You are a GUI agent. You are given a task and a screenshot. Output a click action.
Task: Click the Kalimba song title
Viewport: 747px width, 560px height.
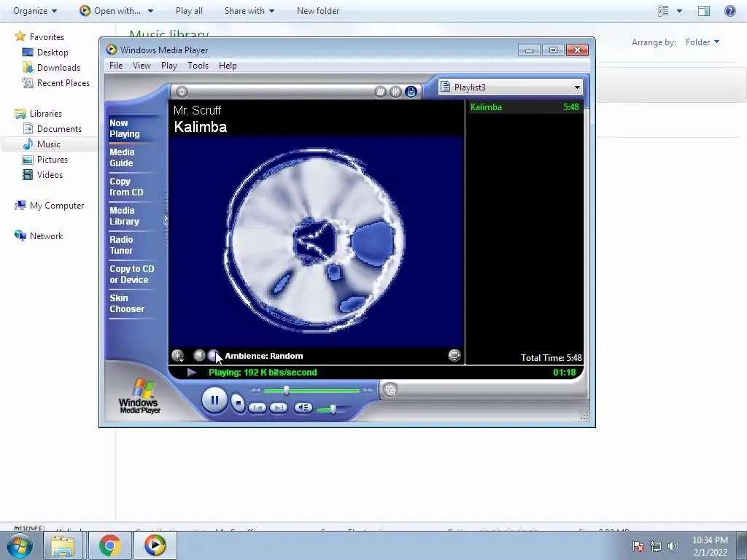tap(200, 127)
